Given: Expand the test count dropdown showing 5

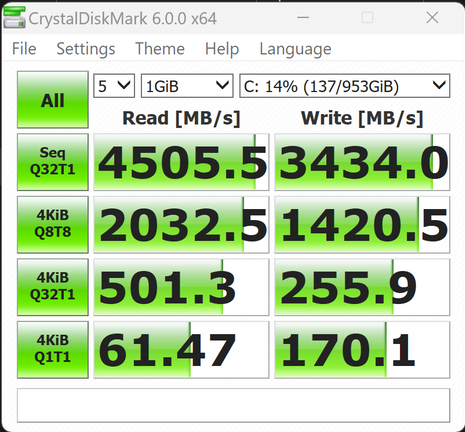Looking at the screenshot, I should tap(114, 86).
